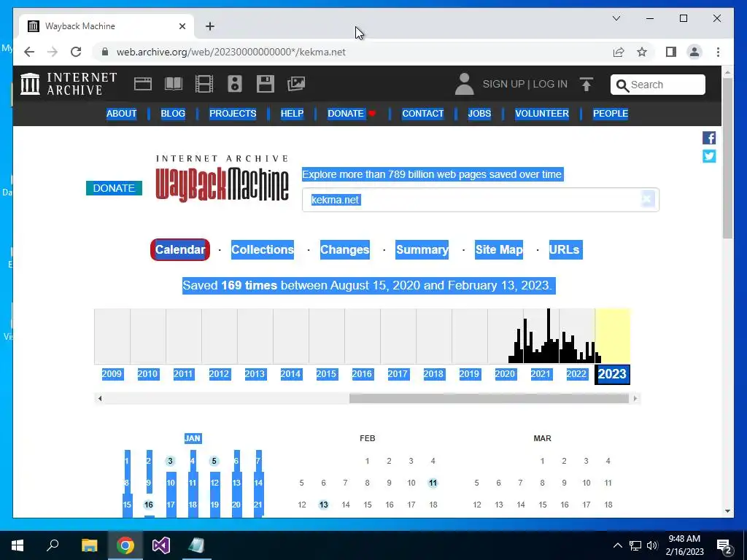Open the Audio (speaker) icon
747x560 pixels.
235,84
